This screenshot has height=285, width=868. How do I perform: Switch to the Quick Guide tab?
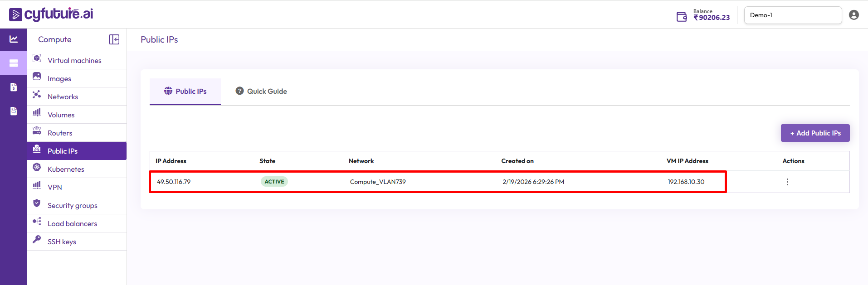coord(261,92)
